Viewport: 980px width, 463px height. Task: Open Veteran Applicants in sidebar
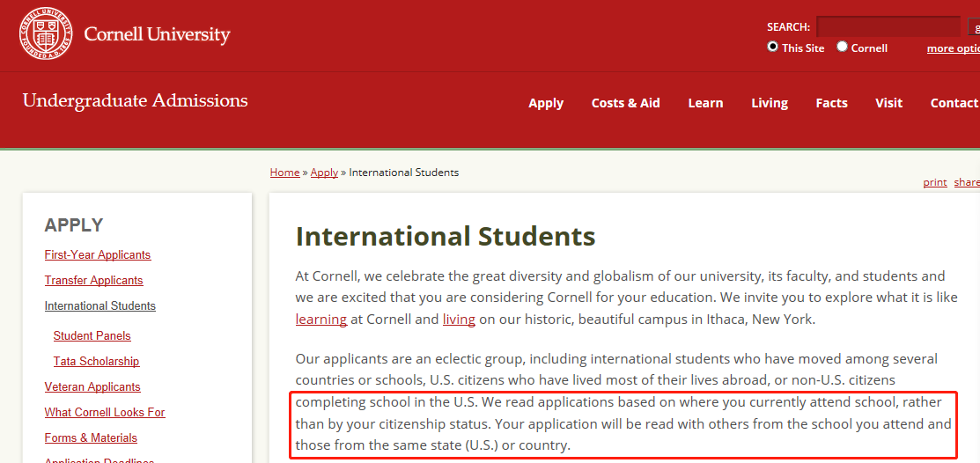92,386
